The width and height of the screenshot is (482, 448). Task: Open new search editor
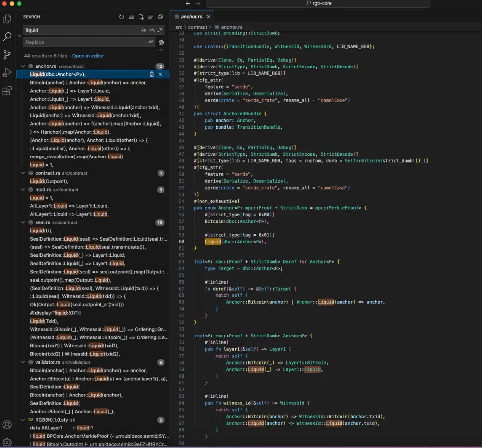[x=141, y=17]
